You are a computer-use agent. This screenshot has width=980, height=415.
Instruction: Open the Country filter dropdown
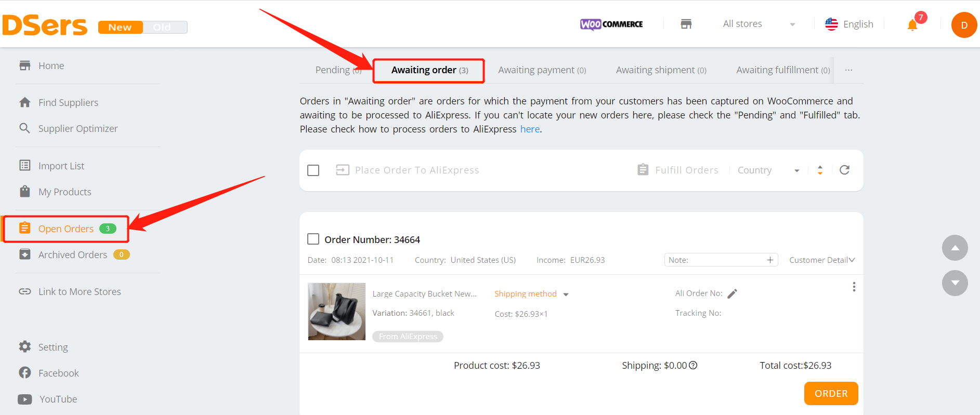[x=768, y=170]
